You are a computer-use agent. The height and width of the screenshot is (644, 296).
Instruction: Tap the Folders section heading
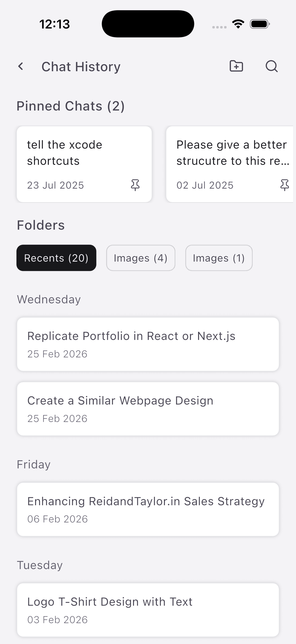[x=41, y=225]
